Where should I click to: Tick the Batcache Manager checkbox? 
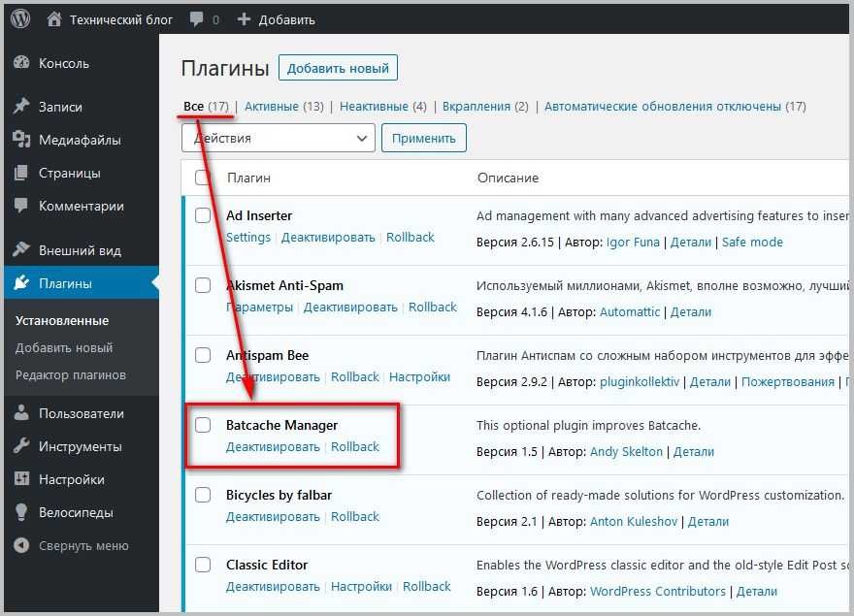click(203, 425)
